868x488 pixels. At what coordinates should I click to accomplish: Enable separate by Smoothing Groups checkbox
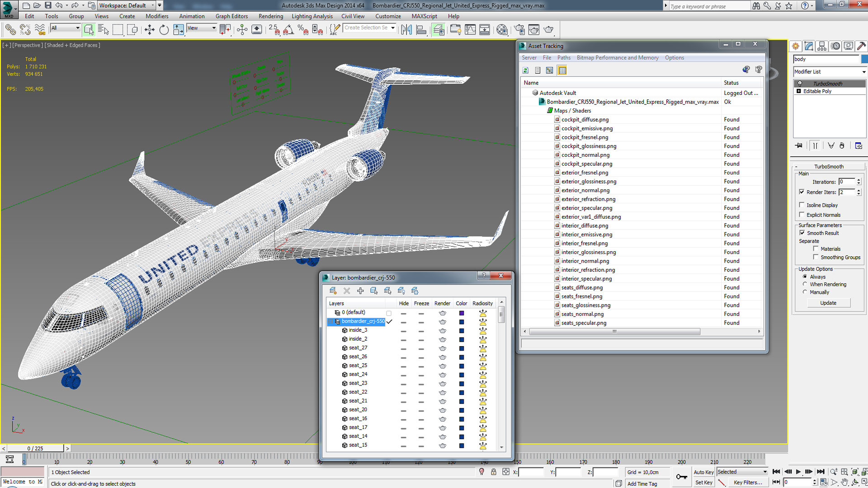(x=816, y=257)
